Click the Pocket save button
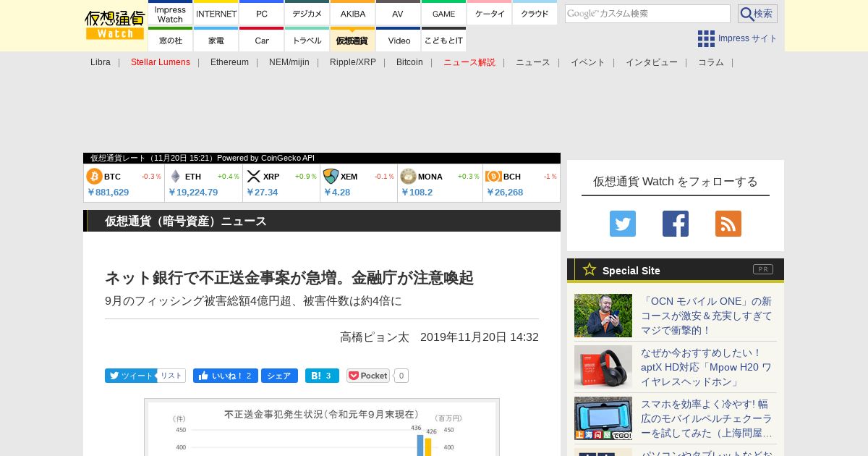The height and width of the screenshot is (456, 868). 368,376
